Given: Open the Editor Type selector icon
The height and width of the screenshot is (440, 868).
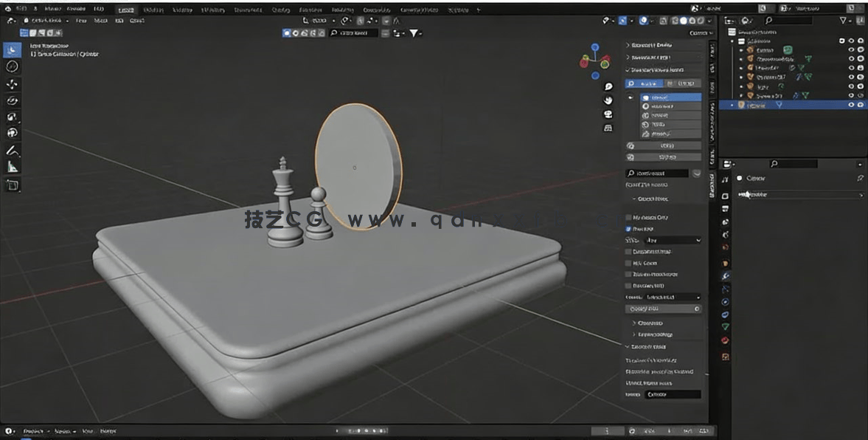Looking at the screenshot, I should [x=9, y=22].
